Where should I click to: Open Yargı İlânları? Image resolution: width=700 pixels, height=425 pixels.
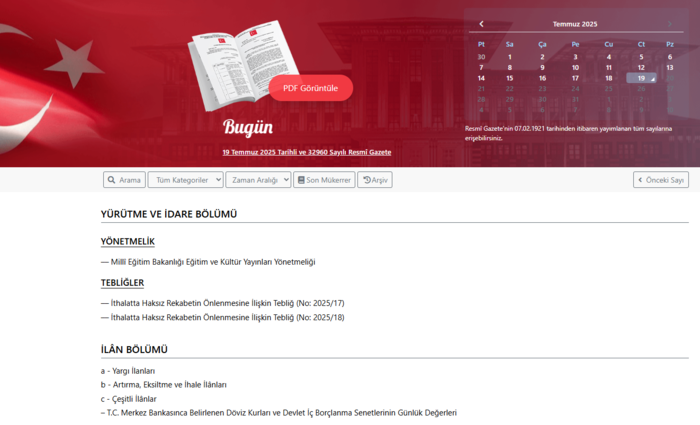pyautogui.click(x=128, y=371)
